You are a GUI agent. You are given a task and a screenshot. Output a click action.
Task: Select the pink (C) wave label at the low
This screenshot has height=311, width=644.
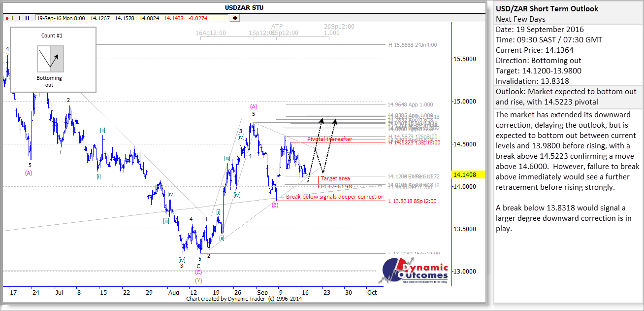(x=198, y=272)
